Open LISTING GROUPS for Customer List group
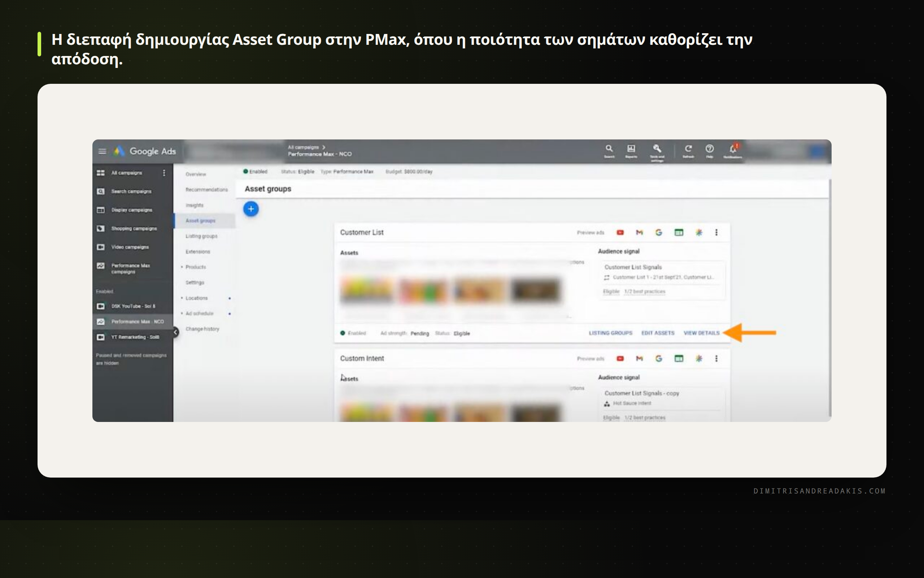Viewport: 924px width, 578px height. (611, 333)
